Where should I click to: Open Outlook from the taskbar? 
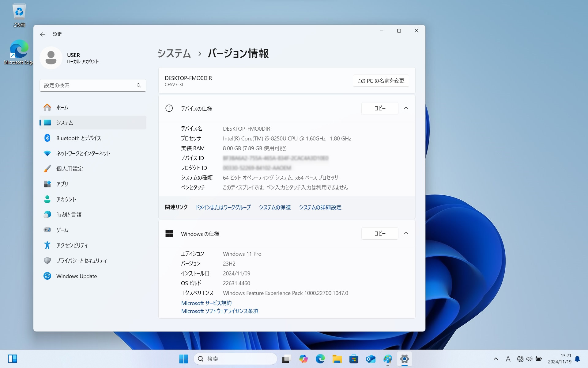[x=371, y=359]
